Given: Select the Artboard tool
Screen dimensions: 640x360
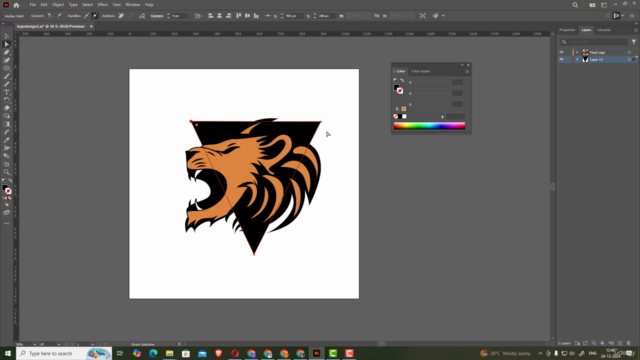Looking at the screenshot, I should pyautogui.click(x=7, y=164).
